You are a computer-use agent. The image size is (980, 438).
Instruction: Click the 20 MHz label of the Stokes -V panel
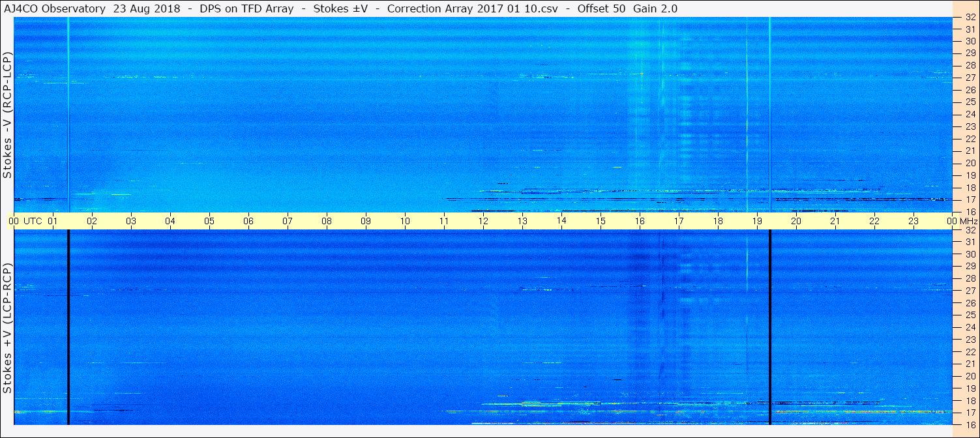click(x=970, y=163)
